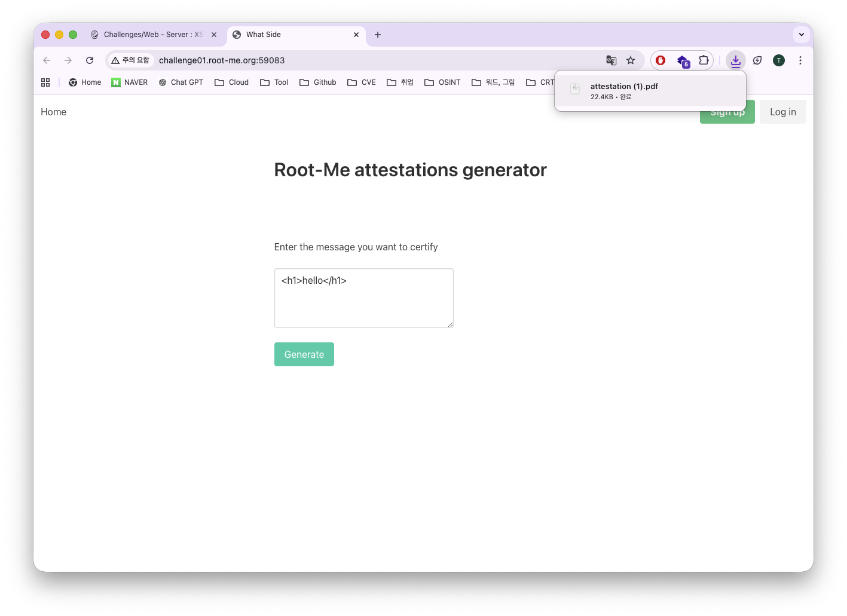Click the Home link on the page

pos(53,112)
